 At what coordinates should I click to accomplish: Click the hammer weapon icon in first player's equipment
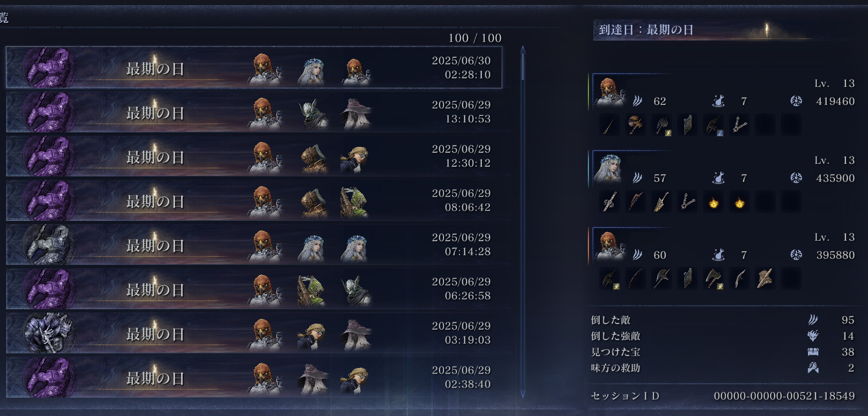coord(635,125)
